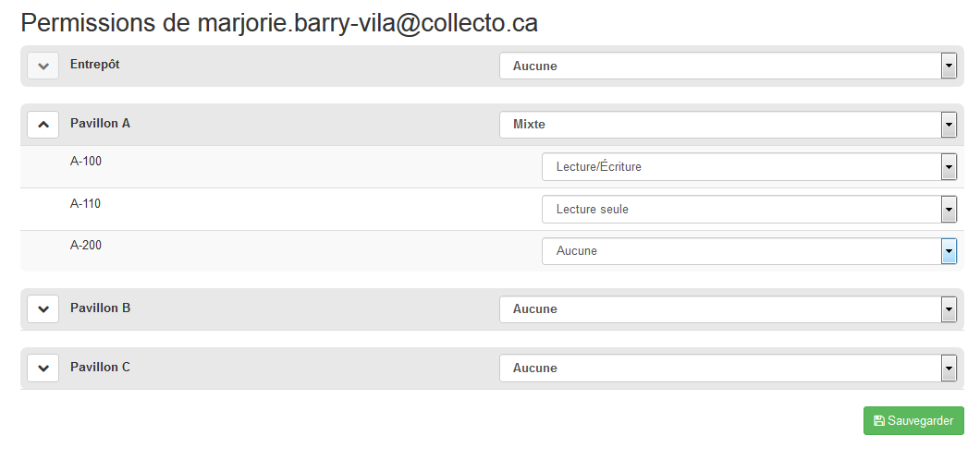Click the arrow of the Pavillon C dropdown
This screenshot has width=980, height=459.
949,368
